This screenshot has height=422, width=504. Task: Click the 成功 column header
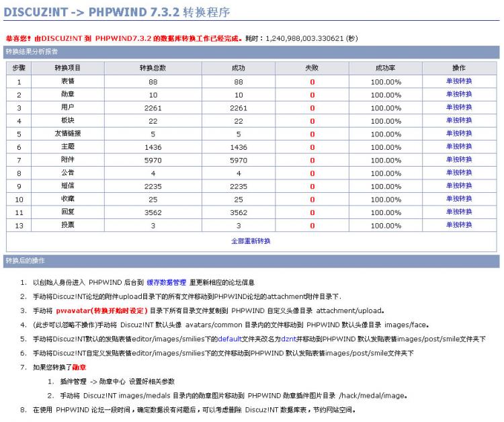239,68
